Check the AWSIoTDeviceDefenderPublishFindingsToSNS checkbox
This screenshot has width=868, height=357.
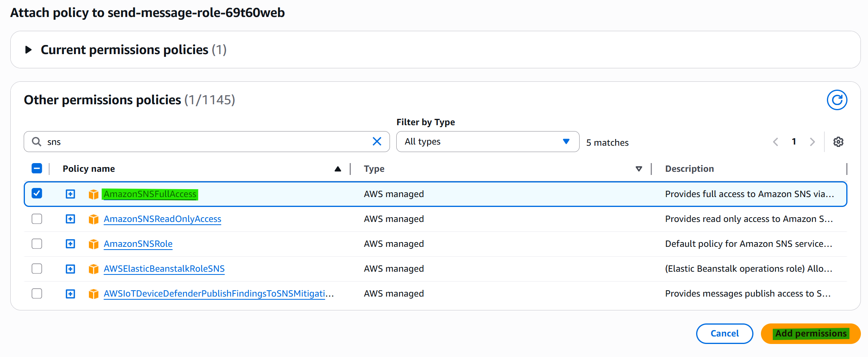37,293
